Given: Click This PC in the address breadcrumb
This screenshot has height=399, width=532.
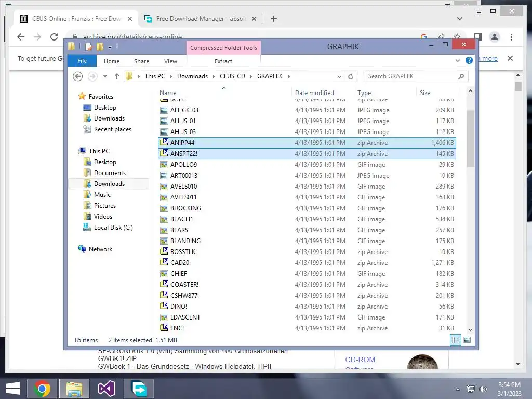Looking at the screenshot, I should click(155, 76).
